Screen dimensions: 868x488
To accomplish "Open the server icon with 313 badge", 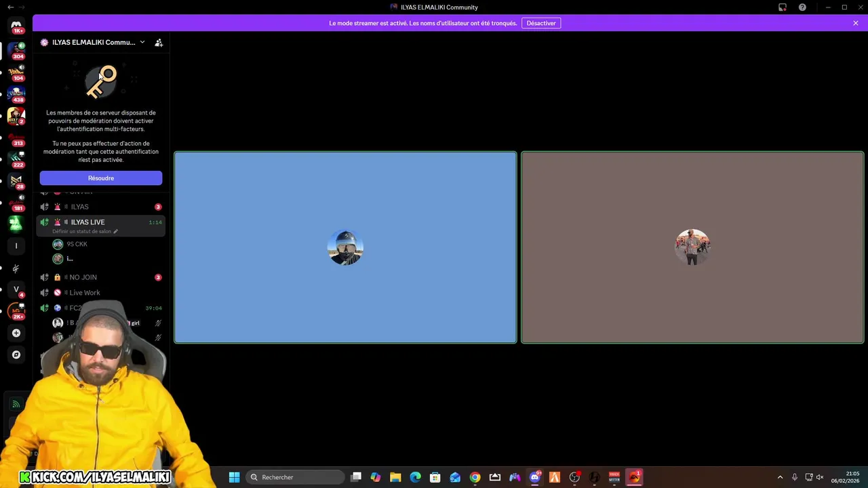I will coord(16,138).
